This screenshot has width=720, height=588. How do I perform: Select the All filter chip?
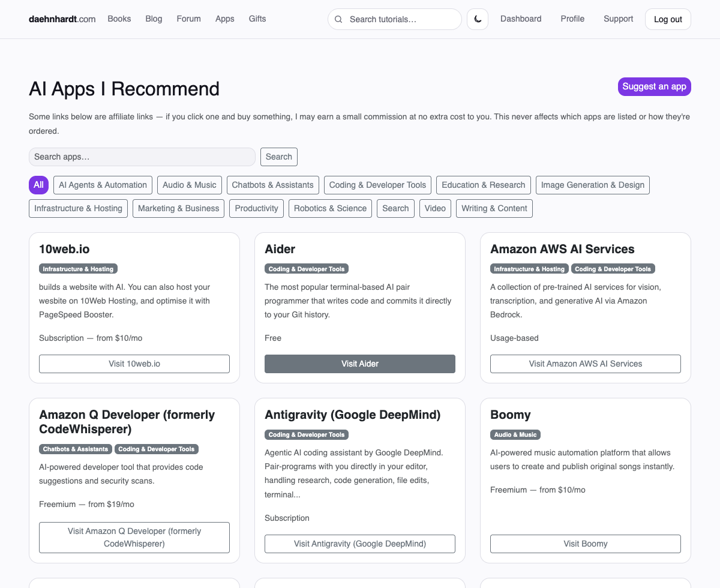38,185
